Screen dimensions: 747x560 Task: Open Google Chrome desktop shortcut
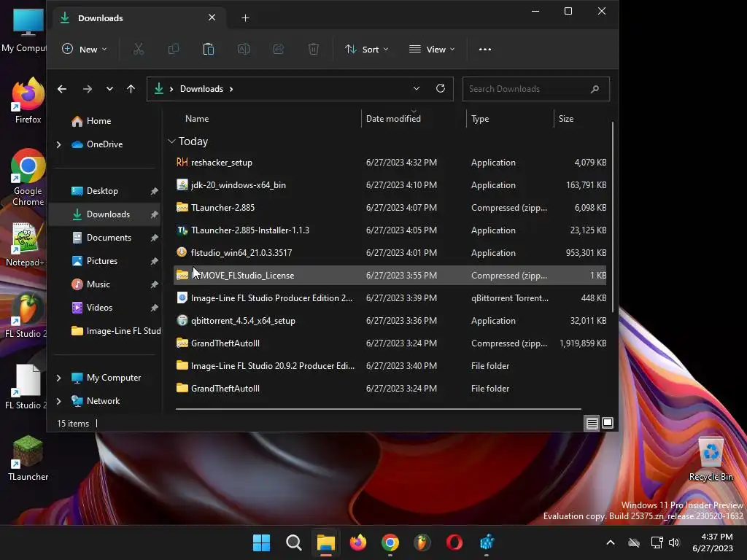coord(28,177)
